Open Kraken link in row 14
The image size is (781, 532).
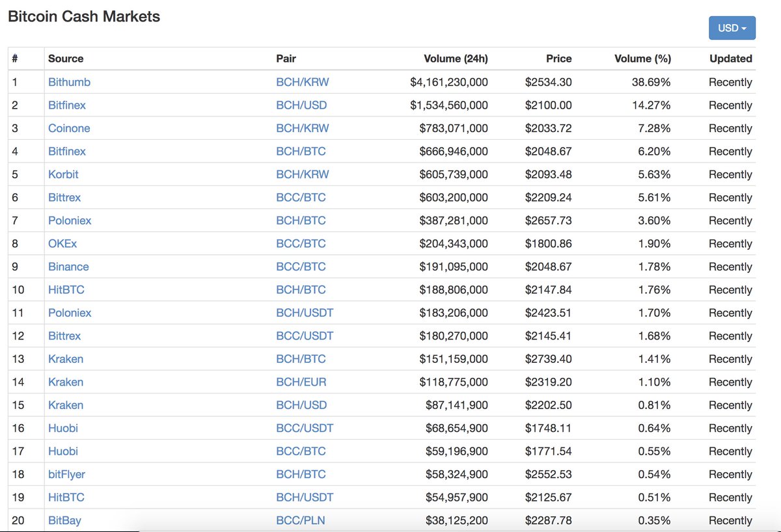click(66, 382)
